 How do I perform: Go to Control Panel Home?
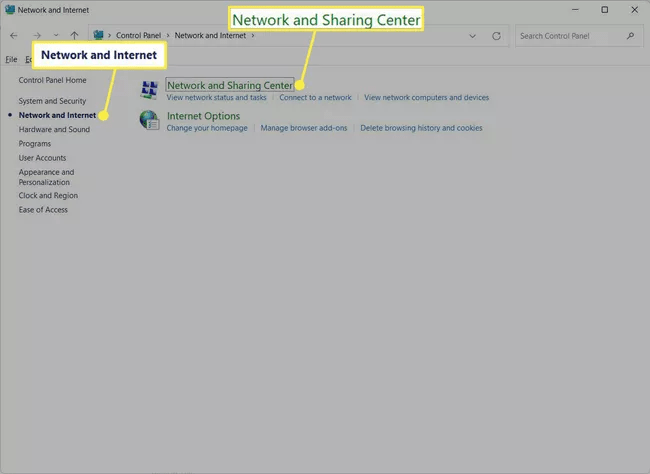tap(52, 80)
